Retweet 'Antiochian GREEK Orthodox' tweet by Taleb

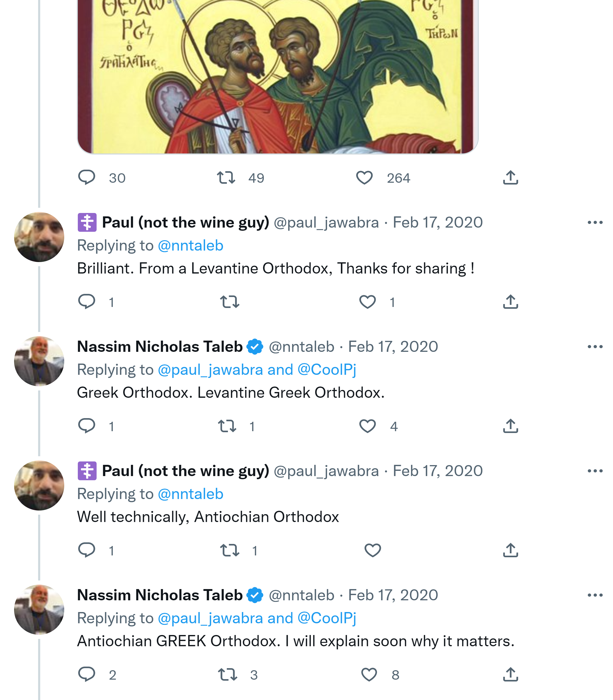[227, 674]
